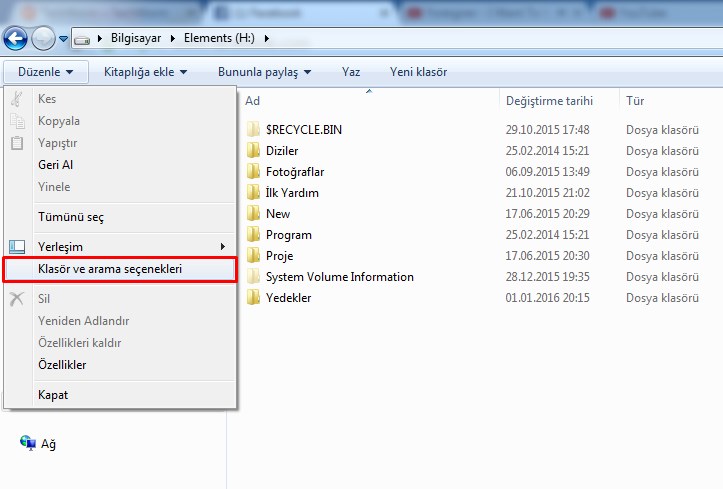Click the Ağ network icon in sidebar
Image resolution: width=723 pixels, height=489 pixels.
[28, 443]
